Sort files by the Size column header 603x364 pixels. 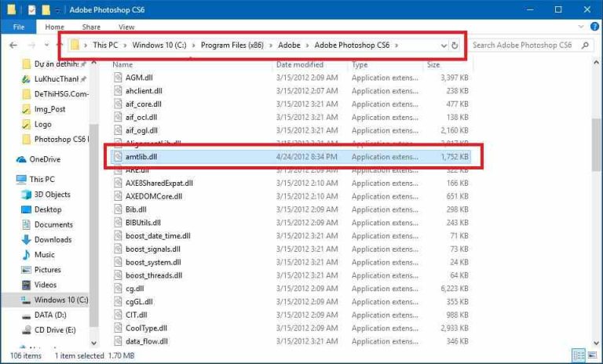[x=433, y=64]
